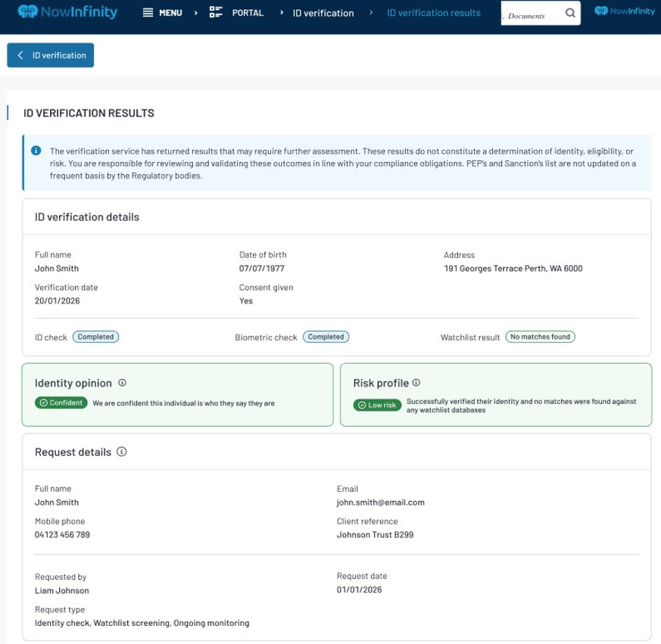Viewport: 661px width, 644px height.
Task: Click the info icon beside Risk profile
Action: pyautogui.click(x=416, y=383)
